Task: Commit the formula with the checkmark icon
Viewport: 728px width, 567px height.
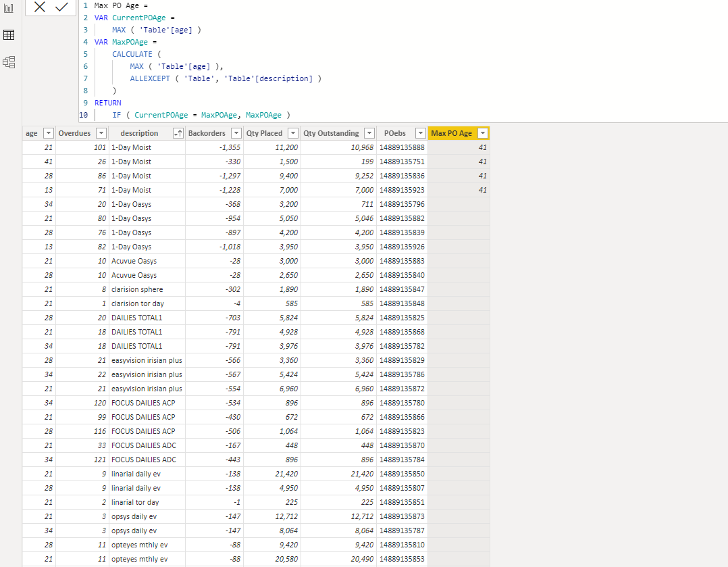Action: tap(61, 7)
